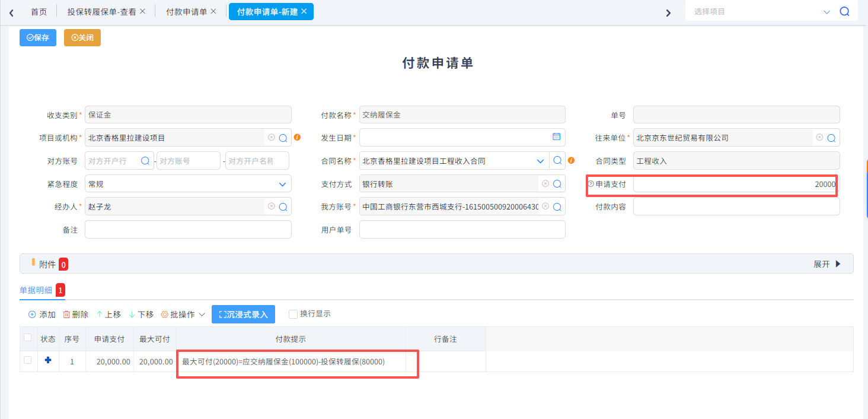Clear the 项目或机构 field value
The height and width of the screenshot is (419, 868).
tap(272, 137)
